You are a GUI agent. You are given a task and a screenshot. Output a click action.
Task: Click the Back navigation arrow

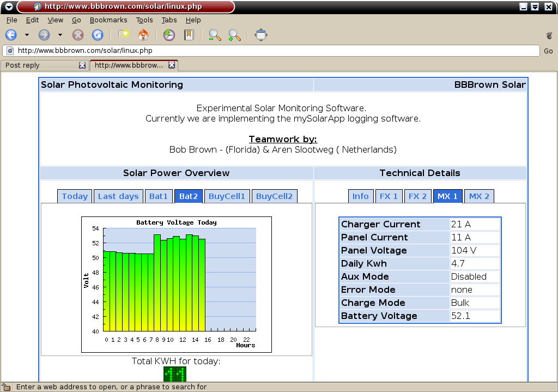11,35
